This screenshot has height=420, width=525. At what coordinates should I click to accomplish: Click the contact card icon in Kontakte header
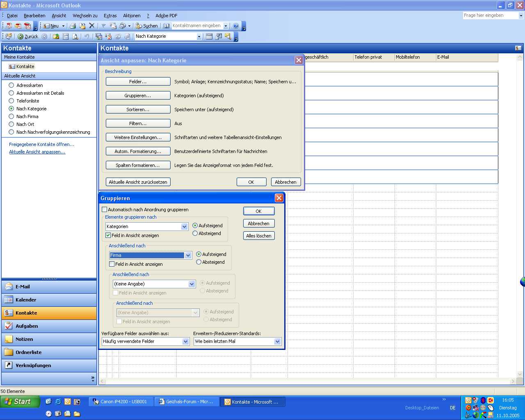point(518,48)
